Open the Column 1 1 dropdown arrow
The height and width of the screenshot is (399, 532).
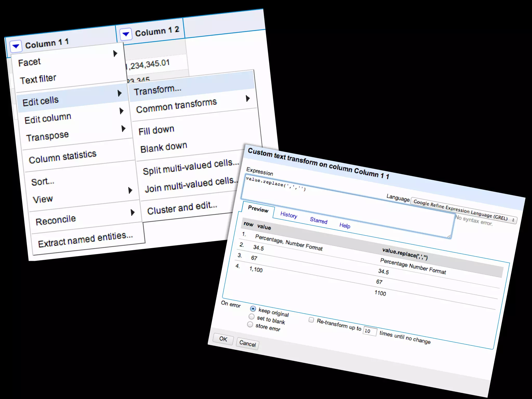[x=16, y=46]
